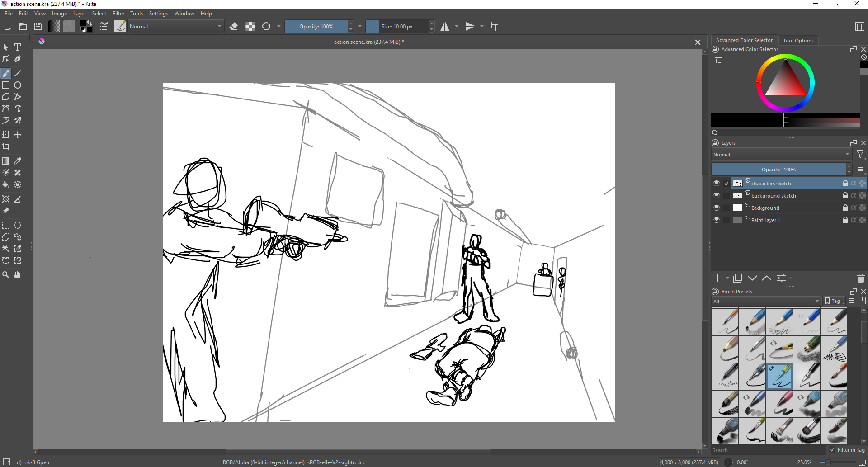Open the gradient fill chooser

pyautogui.click(x=54, y=27)
